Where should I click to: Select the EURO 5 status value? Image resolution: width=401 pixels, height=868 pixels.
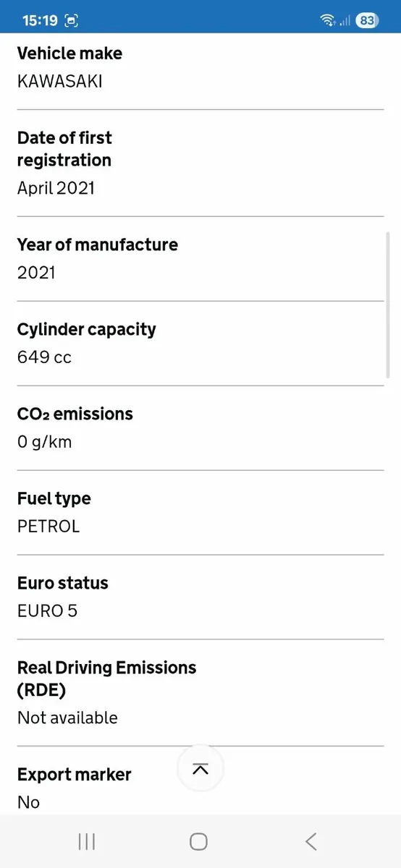point(47,611)
